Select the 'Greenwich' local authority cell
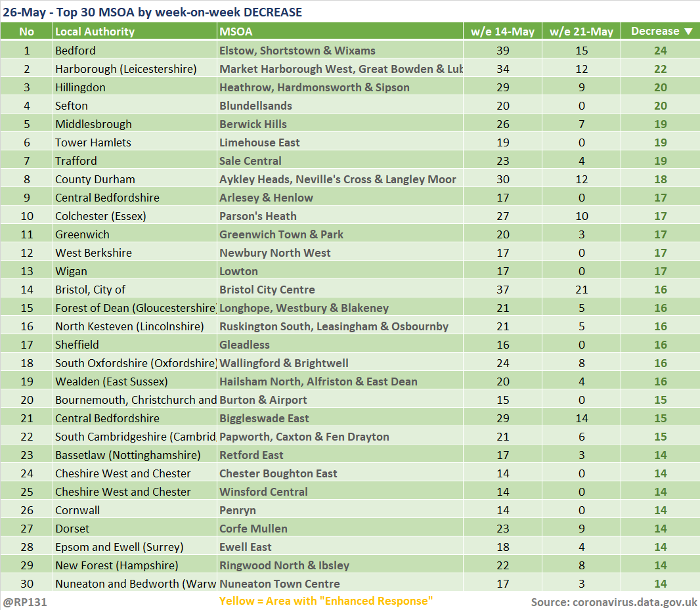Screen dimensions: 700x610 point(135,234)
